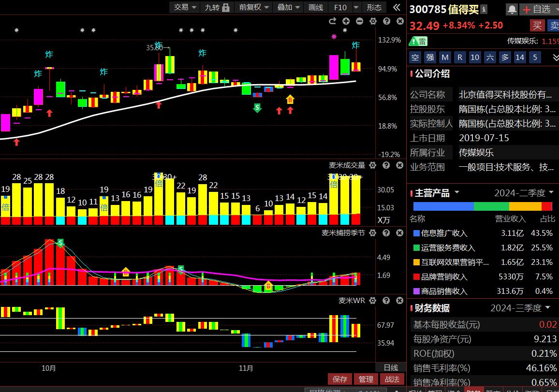The image size is (559, 392).
Task: Toggle the 空 tag badge
Action: [415, 58]
